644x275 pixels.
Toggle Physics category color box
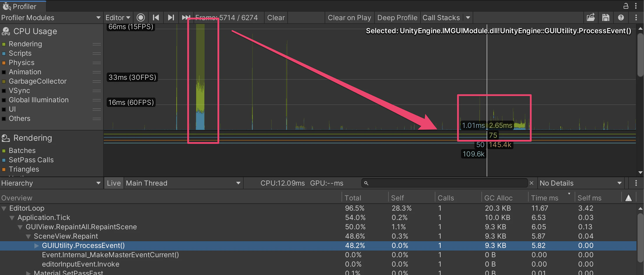[x=4, y=63]
